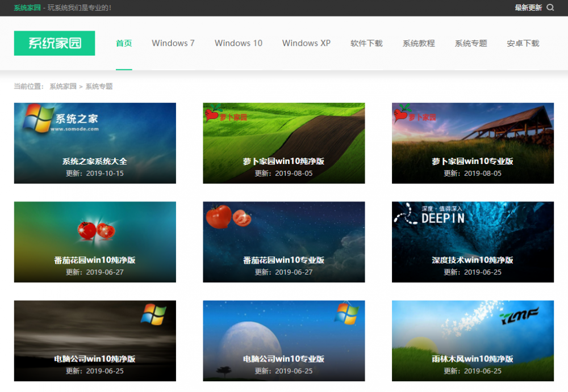Select 系统专题 in the navigation bar
Viewport: 568px width, 392px height.
[x=471, y=43]
